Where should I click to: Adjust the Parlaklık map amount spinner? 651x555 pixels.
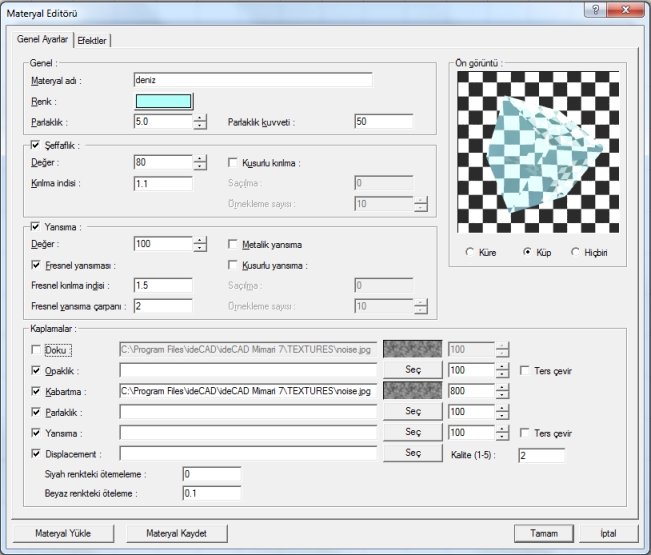click(x=502, y=412)
